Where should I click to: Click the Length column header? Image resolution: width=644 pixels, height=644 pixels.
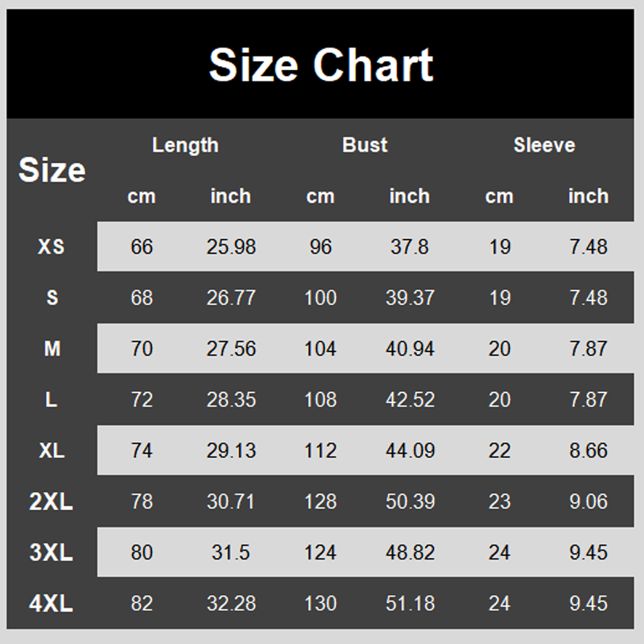(185, 145)
